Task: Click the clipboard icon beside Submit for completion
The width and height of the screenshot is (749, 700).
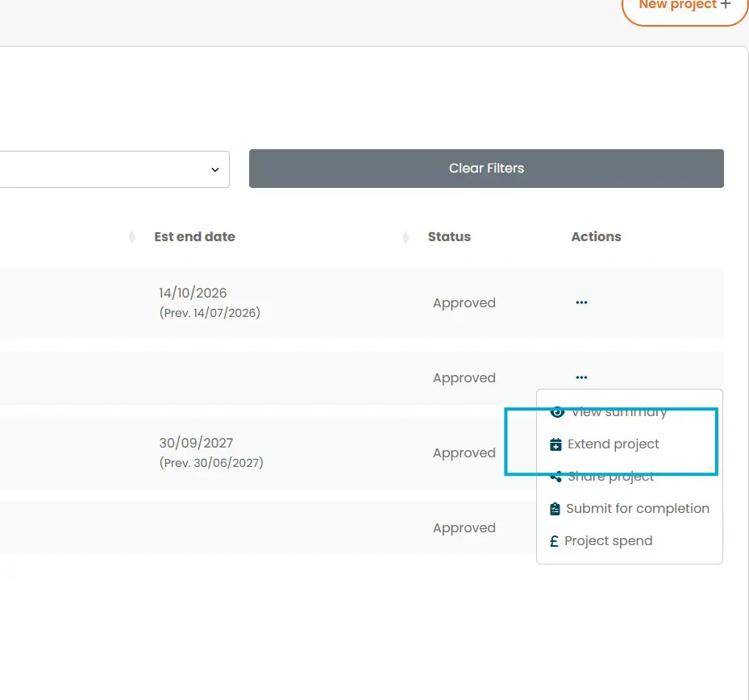Action: [x=555, y=509]
